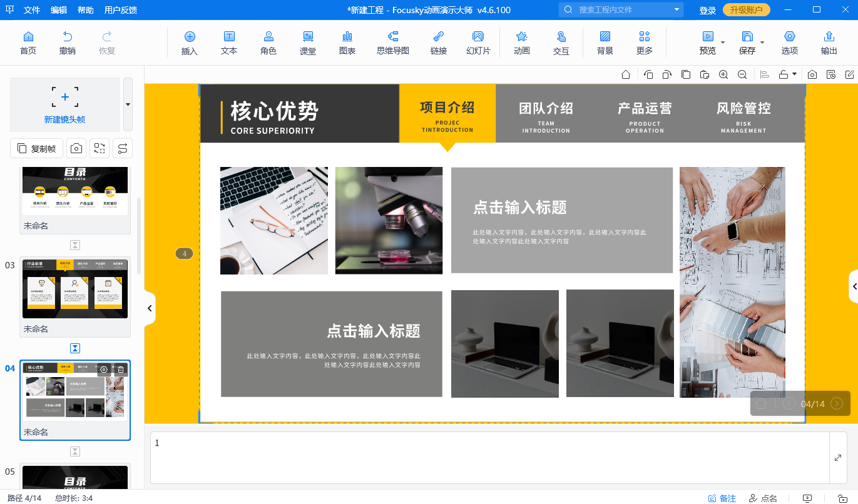
Task: Open the search box dropdown arrow
Action: click(677, 10)
